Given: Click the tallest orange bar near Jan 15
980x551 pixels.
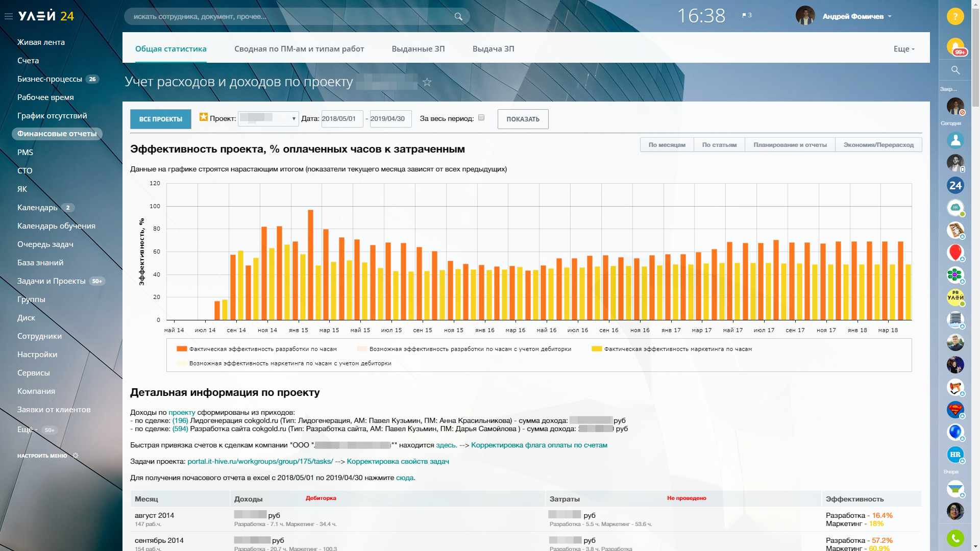Looking at the screenshot, I should [310, 265].
